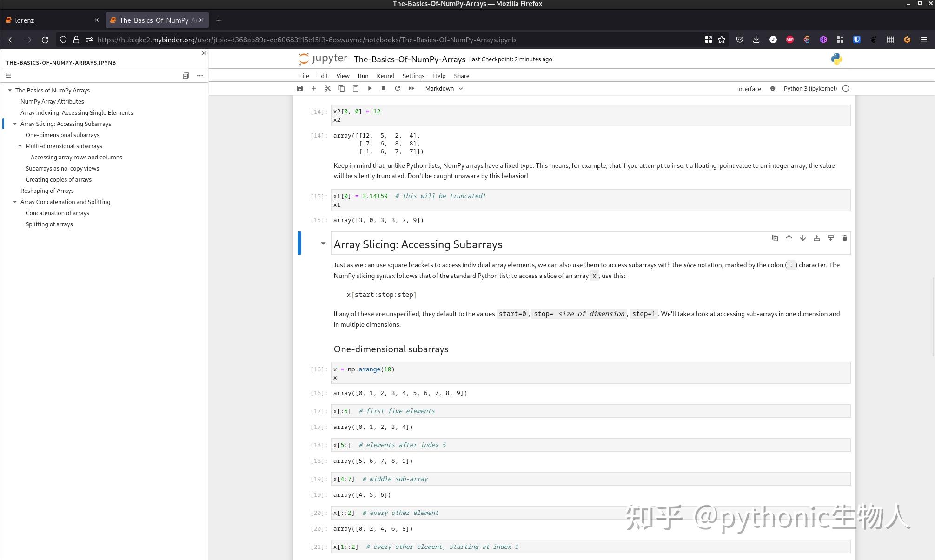The image size is (935, 560).
Task: Paste cell from the clipboard icon
Action: tap(356, 88)
